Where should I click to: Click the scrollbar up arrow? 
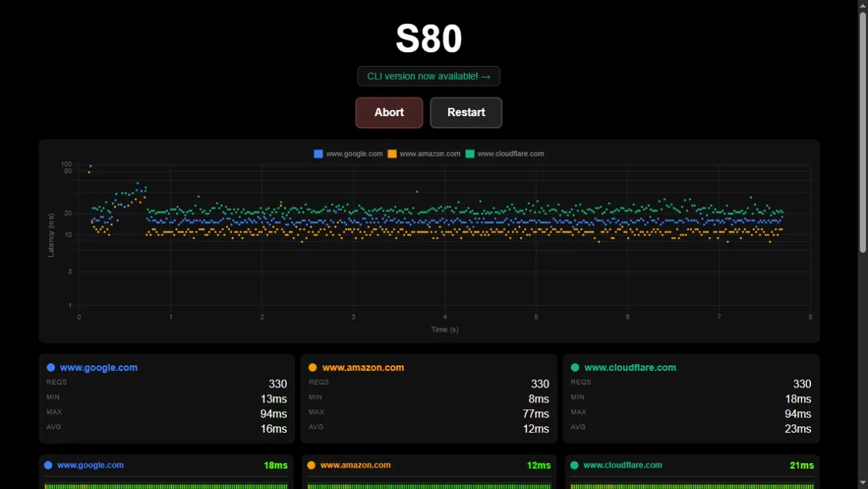863,5
